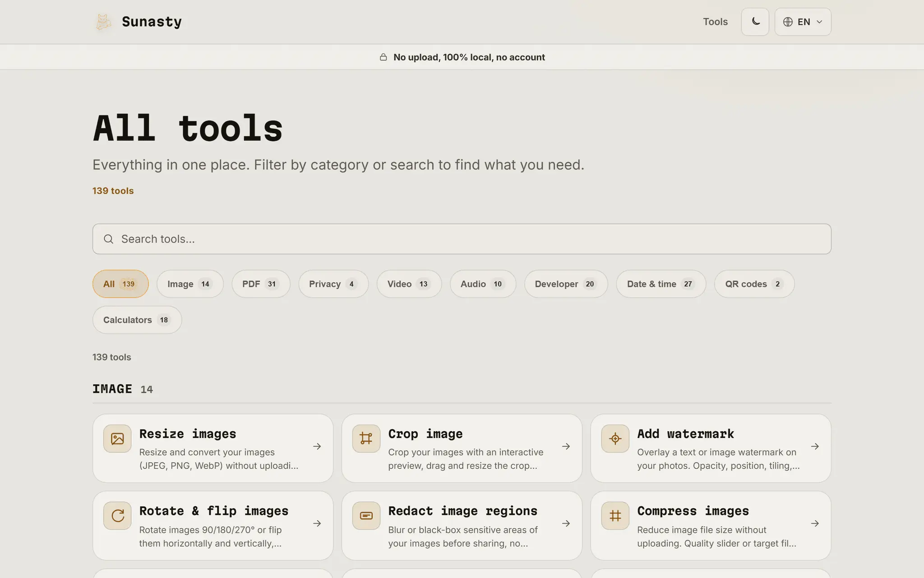Click the 'Everything in one place' subtitle

(338, 165)
